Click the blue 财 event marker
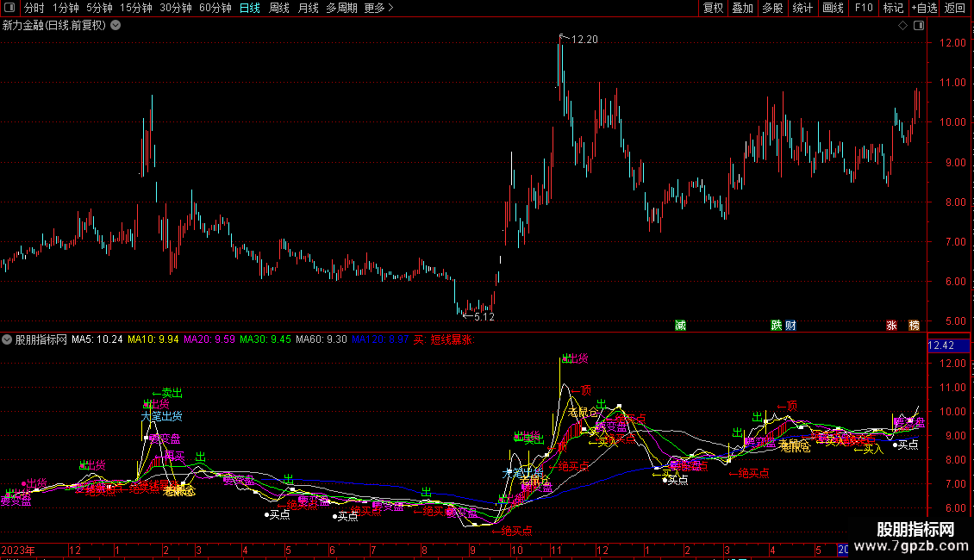 [x=790, y=326]
